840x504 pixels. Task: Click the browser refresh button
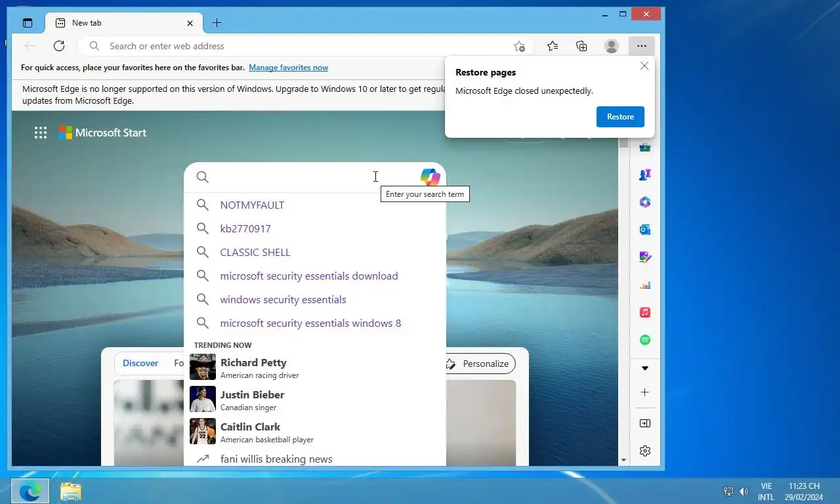point(59,46)
